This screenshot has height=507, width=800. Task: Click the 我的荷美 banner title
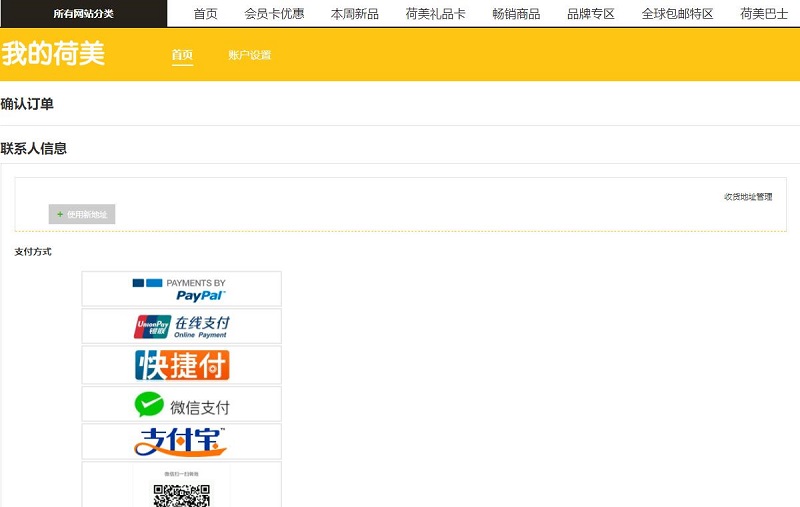[x=53, y=54]
